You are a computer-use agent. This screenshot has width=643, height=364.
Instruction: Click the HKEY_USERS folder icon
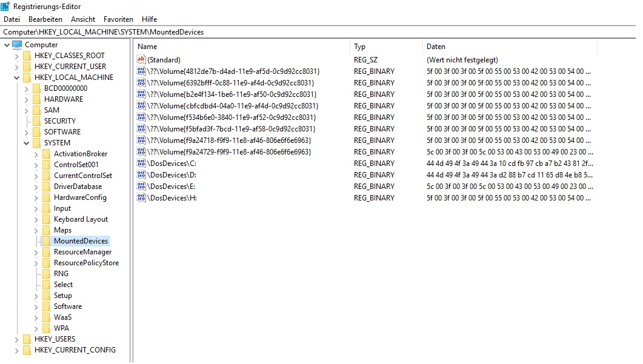point(27,339)
